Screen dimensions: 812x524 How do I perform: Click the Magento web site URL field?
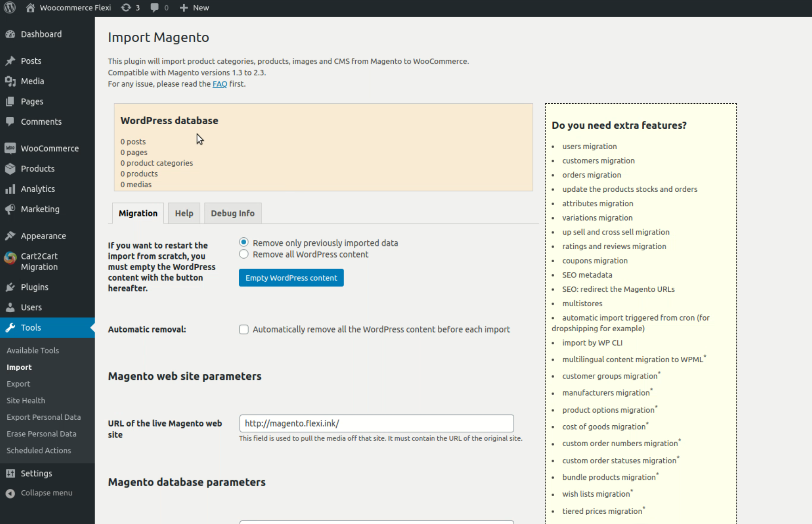pos(377,423)
